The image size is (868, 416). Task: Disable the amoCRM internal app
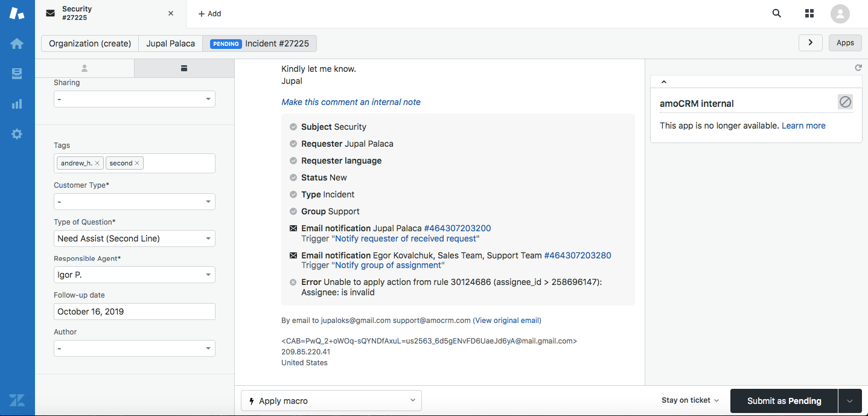click(x=845, y=101)
